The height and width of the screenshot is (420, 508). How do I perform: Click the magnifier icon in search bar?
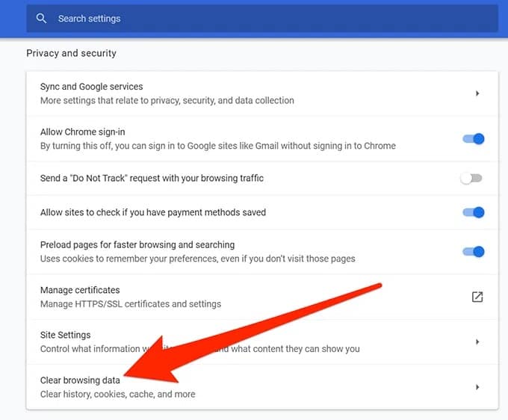[41, 18]
